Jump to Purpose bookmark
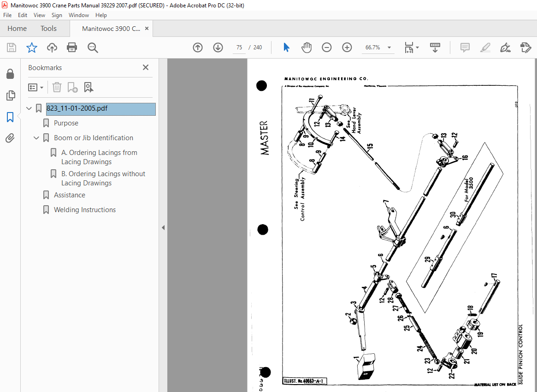Screen dimensions: 537x392 pos(66,123)
